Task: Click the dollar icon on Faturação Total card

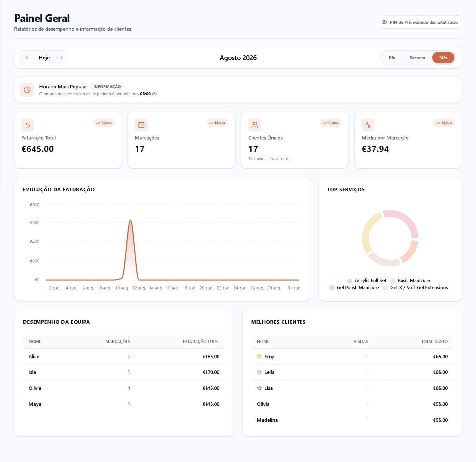Action: [x=28, y=125]
